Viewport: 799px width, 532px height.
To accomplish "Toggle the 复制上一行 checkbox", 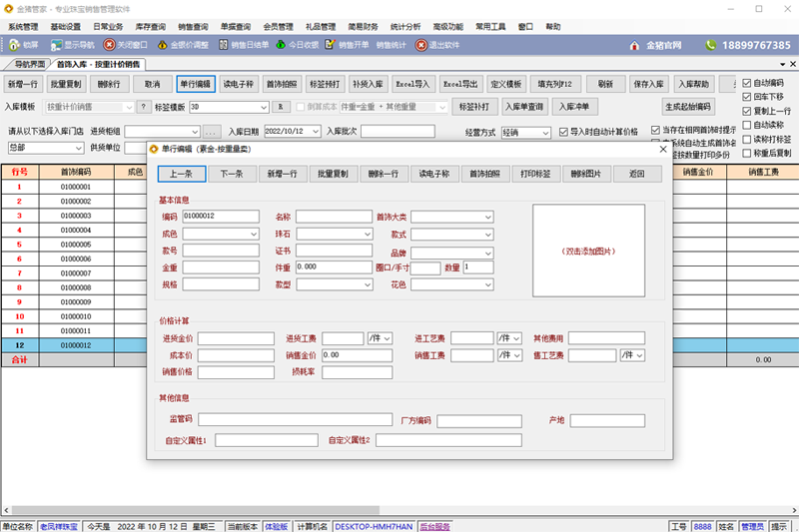I will coord(747,111).
